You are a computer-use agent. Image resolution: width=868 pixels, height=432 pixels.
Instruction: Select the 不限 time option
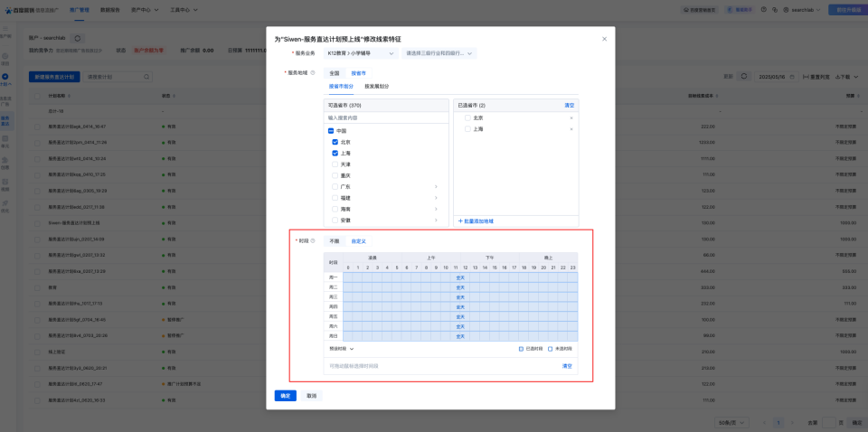coord(334,241)
